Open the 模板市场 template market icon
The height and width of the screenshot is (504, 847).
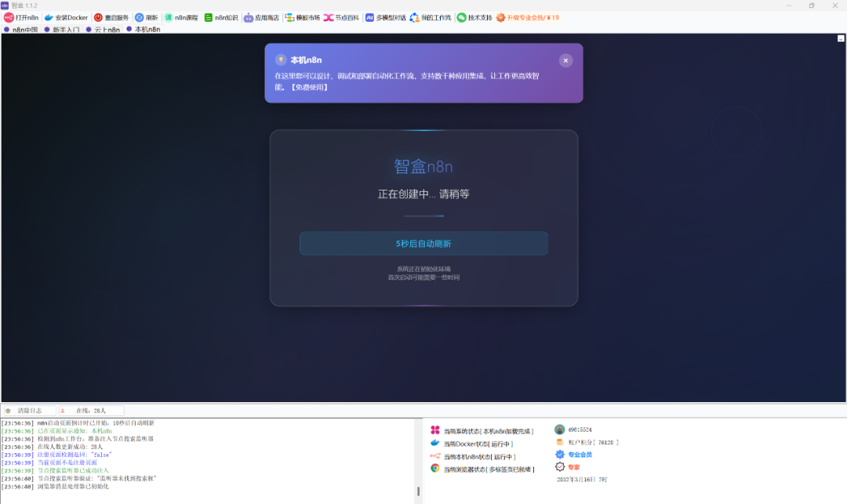289,18
